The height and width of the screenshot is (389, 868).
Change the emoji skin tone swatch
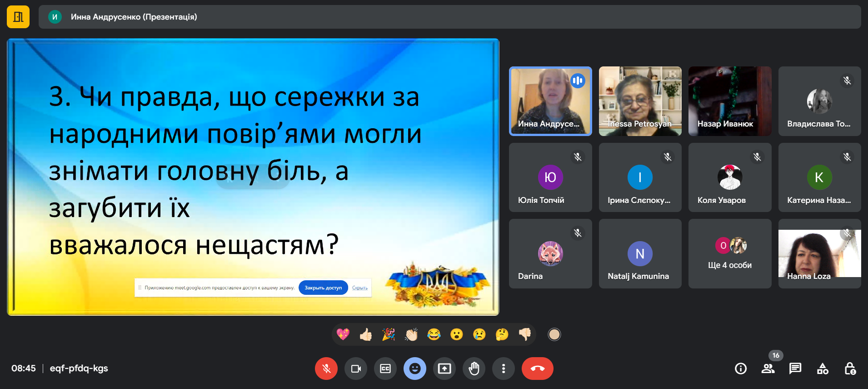[554, 335]
